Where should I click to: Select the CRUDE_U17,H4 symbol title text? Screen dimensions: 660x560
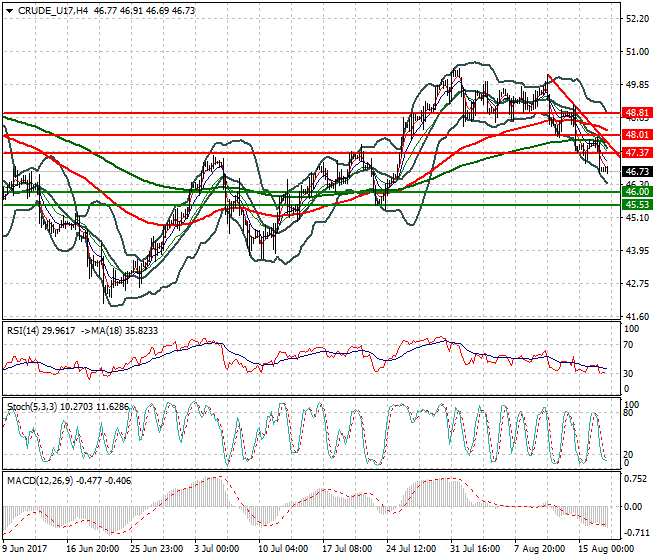(x=53, y=11)
